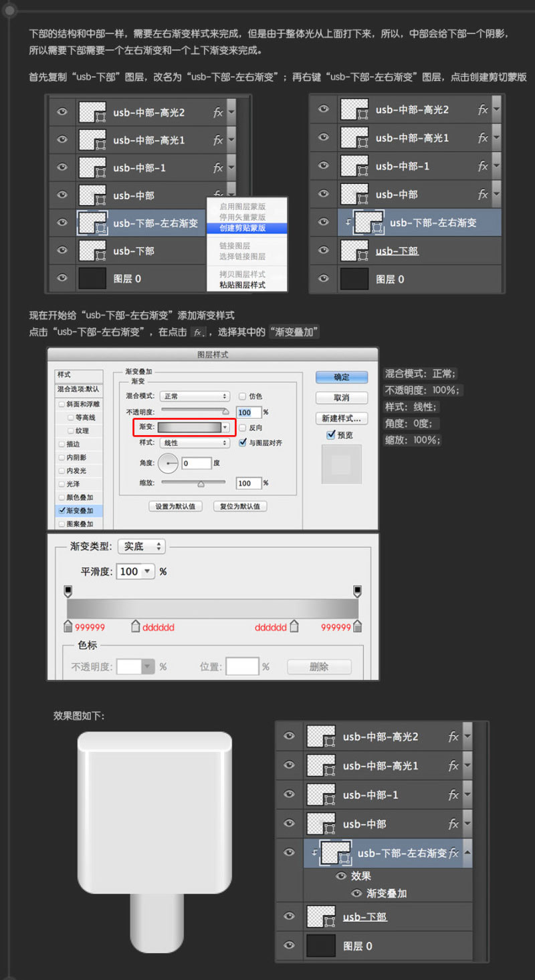Screen dimensions: 535x980
Task: Click the 确定 button
Action: click(x=342, y=376)
